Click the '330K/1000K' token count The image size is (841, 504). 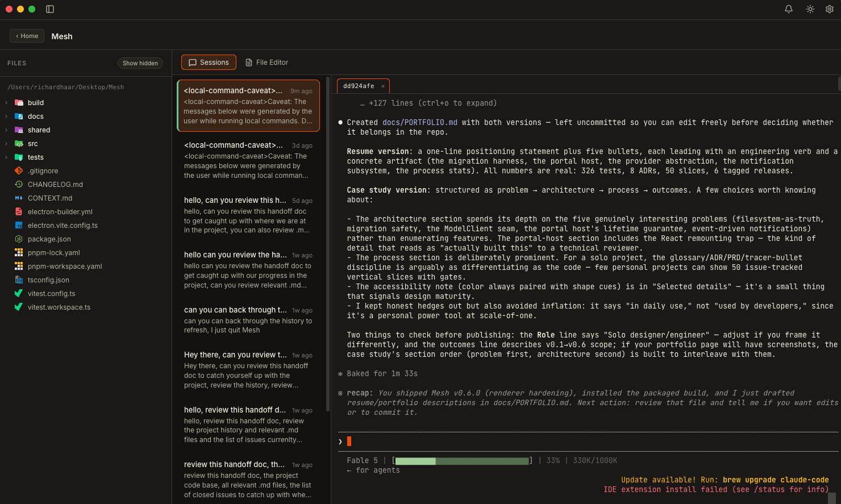595,461
